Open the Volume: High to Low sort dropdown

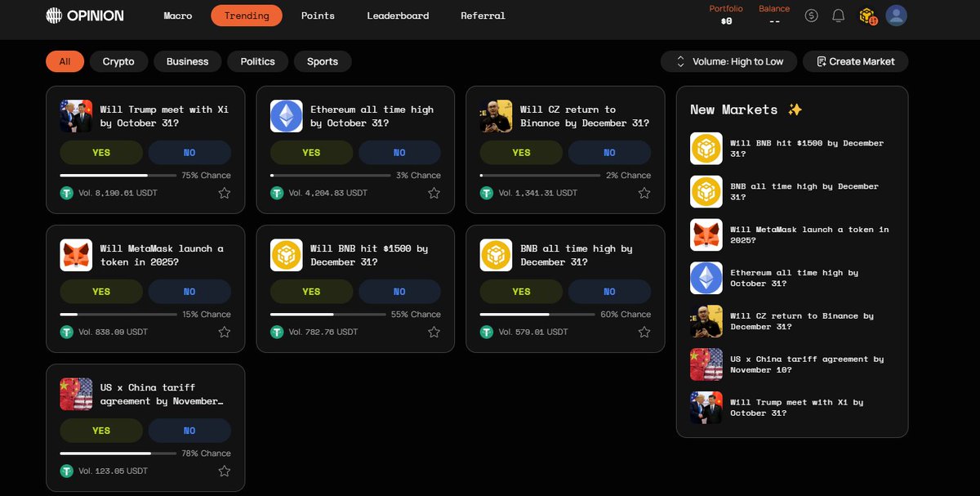(728, 61)
